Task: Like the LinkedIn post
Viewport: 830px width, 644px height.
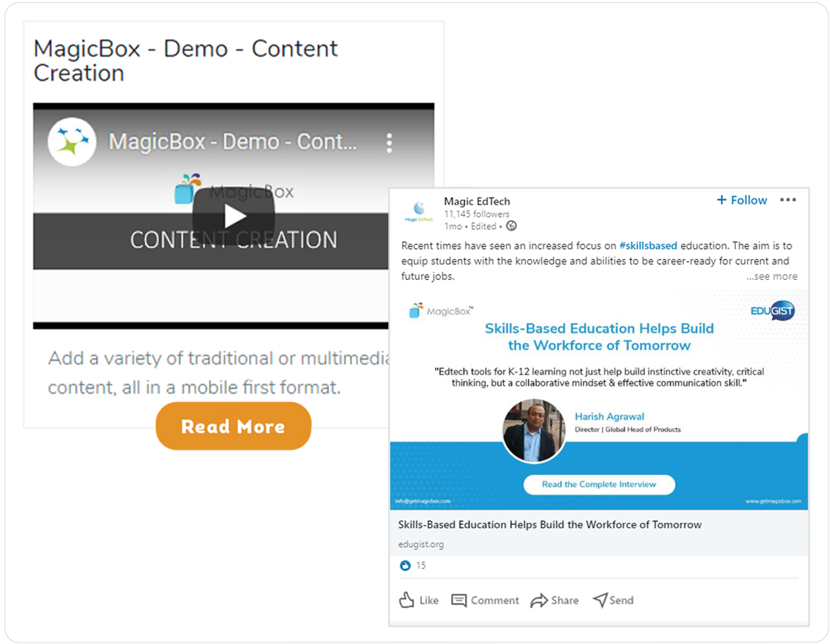Action: pyautogui.click(x=419, y=600)
